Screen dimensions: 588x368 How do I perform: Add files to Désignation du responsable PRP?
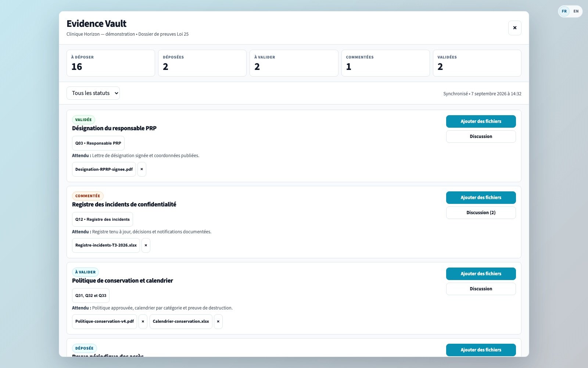point(481,121)
